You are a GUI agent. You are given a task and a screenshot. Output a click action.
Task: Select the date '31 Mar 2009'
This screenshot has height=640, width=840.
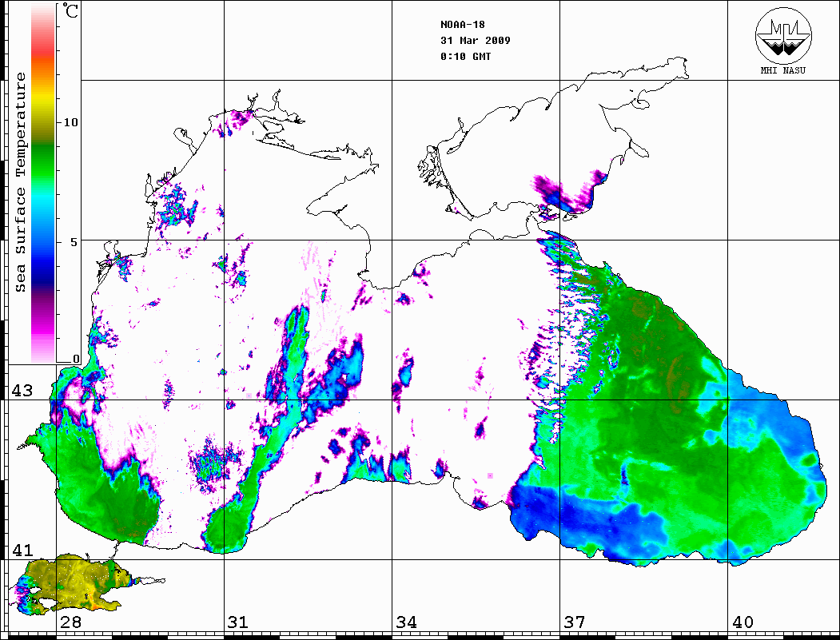click(476, 41)
